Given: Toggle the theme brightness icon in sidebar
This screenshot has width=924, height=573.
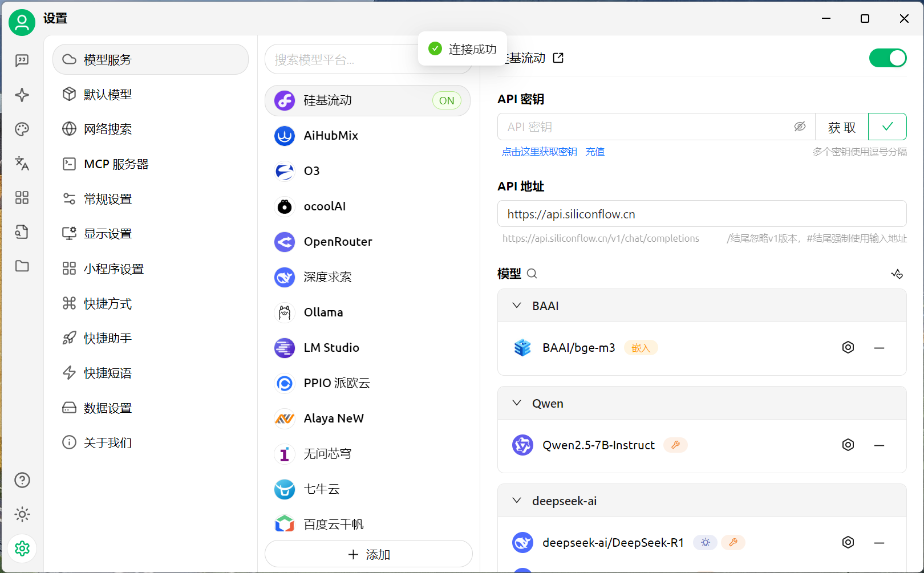Looking at the screenshot, I should click(22, 514).
